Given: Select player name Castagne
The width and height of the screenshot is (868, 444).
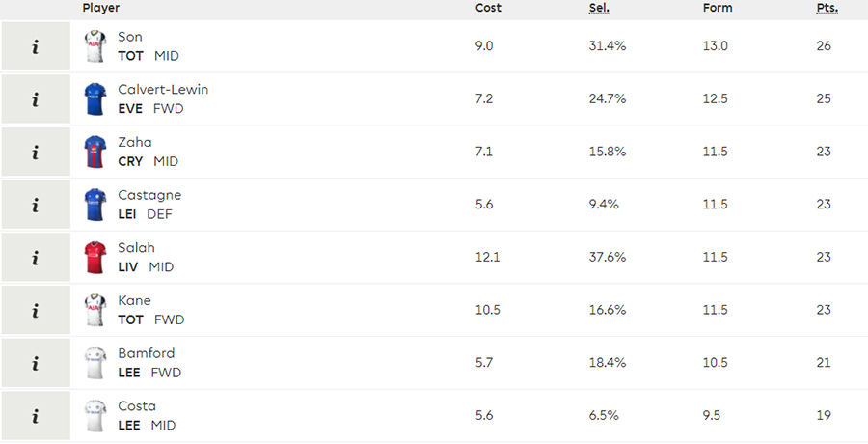Looking at the screenshot, I should [x=149, y=195].
